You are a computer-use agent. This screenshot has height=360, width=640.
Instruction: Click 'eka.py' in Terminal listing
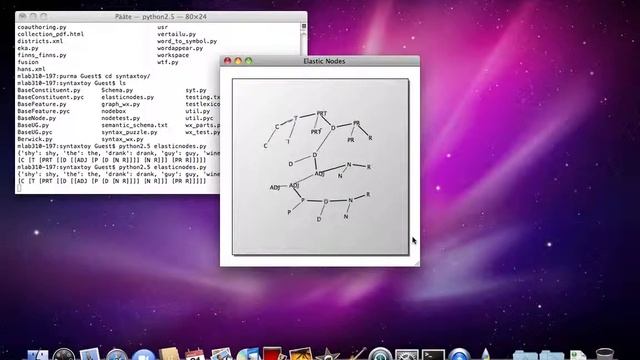coord(28,48)
